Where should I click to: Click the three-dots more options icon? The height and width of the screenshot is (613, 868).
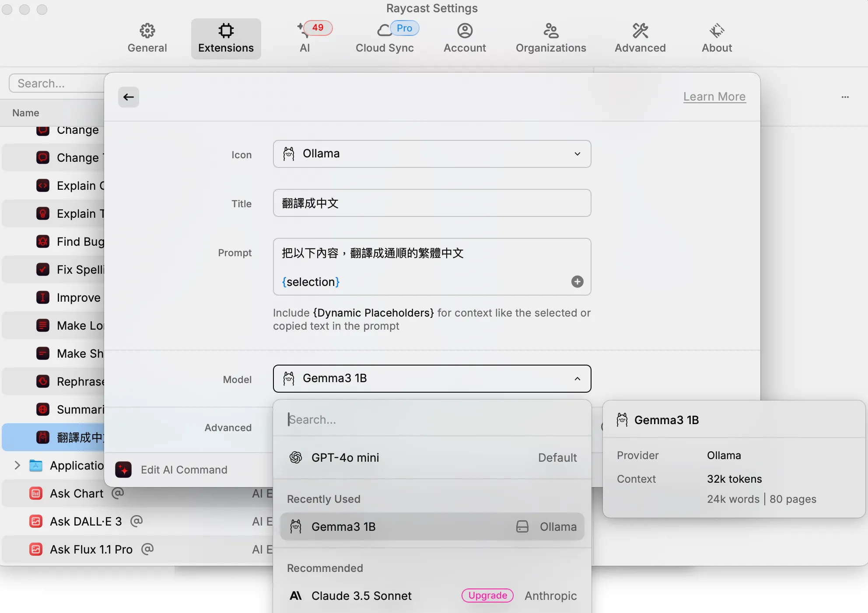(x=845, y=97)
